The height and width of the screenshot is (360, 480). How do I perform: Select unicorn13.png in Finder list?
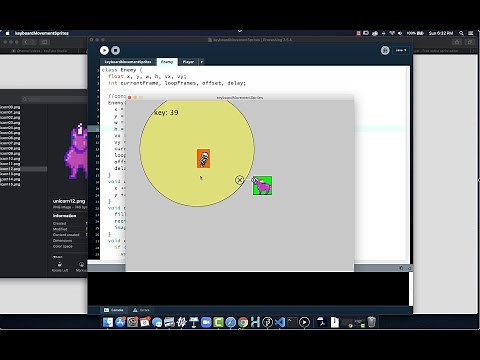pyautogui.click(x=10, y=174)
